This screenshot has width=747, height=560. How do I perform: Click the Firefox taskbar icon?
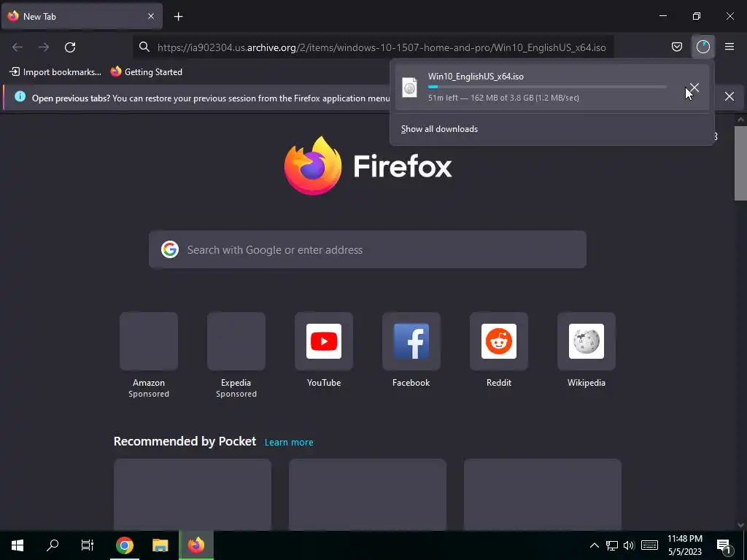point(196,545)
